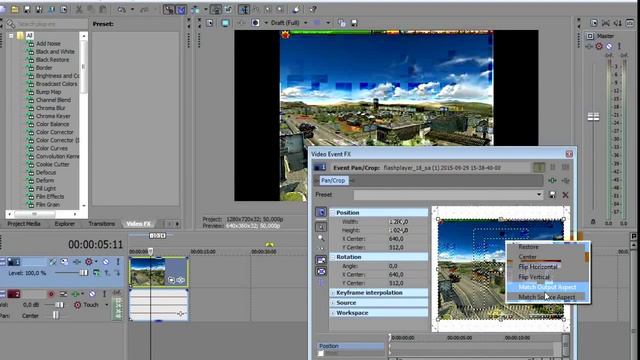Choose Match Output Aspect from context menu
The height and width of the screenshot is (360, 640).
(547, 287)
